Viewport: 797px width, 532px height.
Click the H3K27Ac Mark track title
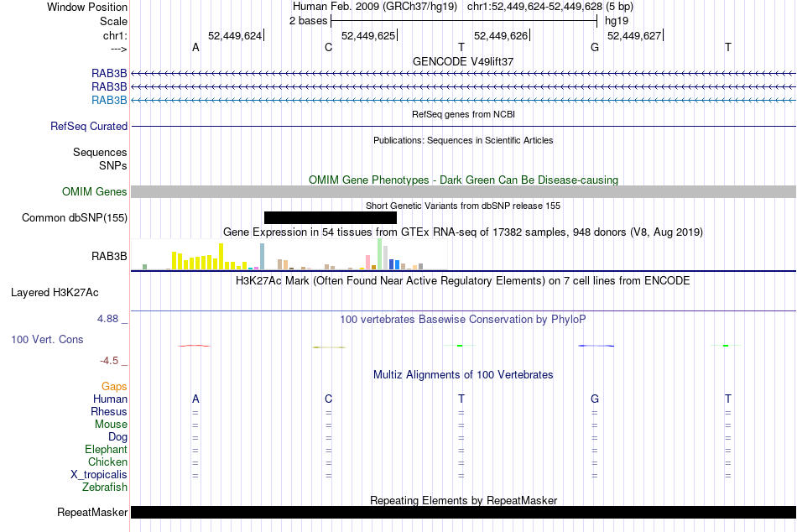tap(463, 281)
